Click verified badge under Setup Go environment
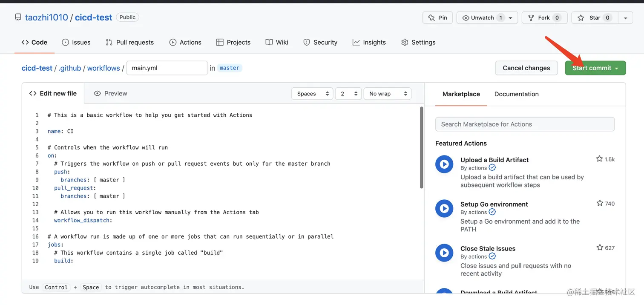The image size is (644, 305). click(492, 212)
